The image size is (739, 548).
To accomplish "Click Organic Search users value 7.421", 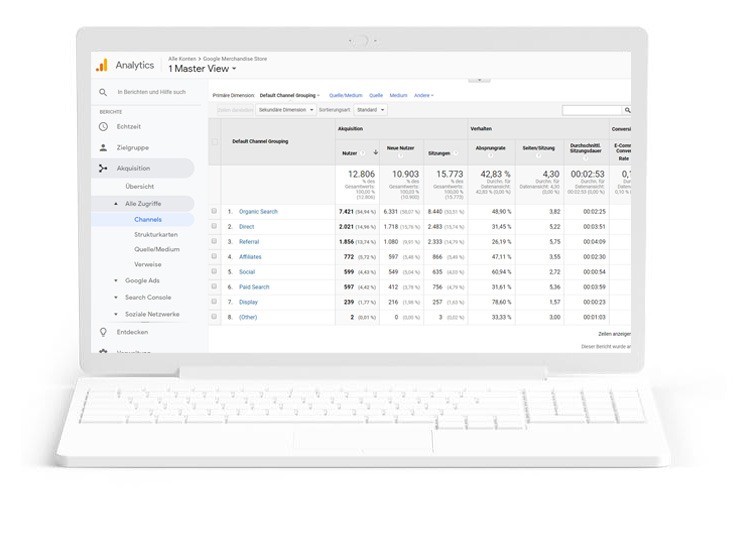I will (x=346, y=212).
